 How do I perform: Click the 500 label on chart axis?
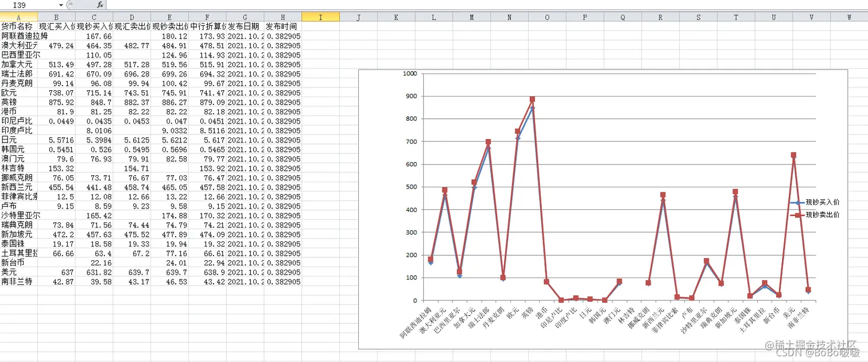tap(411, 187)
